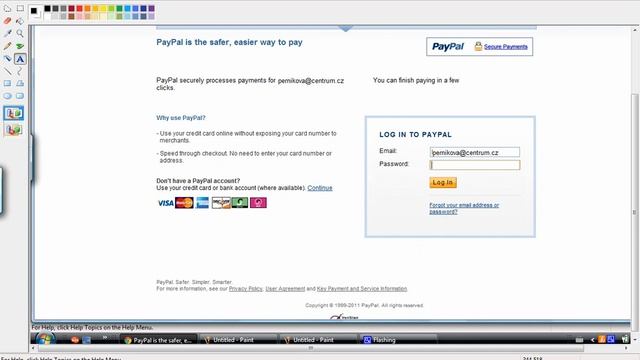Enable the opaque background text option
This screenshot has height=360, width=640.
coord(14,113)
